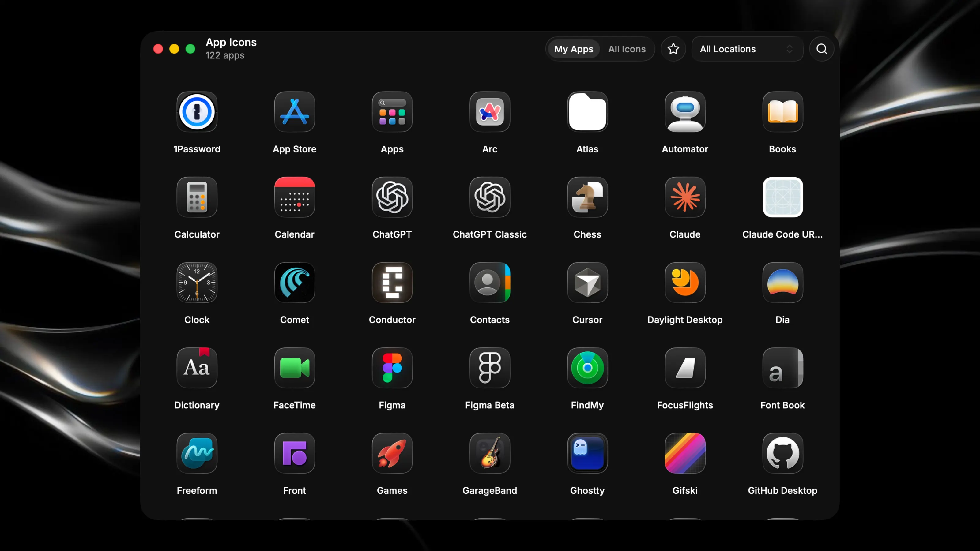
Task: Click the "Dictionary" label
Action: pos(197,405)
